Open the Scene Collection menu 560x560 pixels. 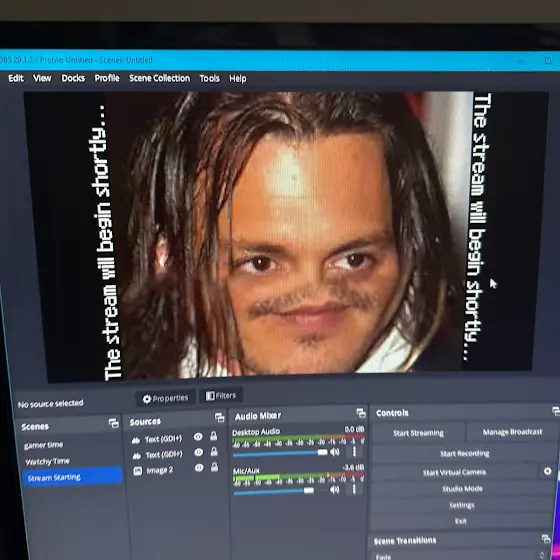click(x=160, y=78)
